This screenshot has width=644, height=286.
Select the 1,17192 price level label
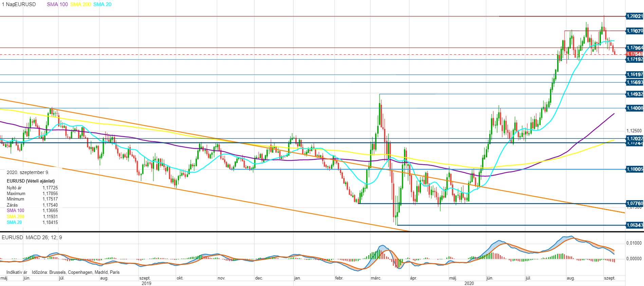(634, 59)
